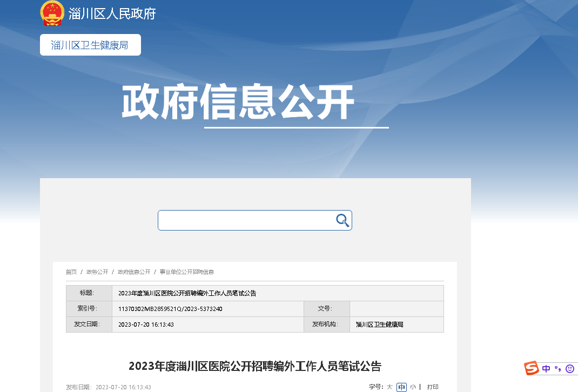Click the magnifier search icon
Screen dimensions: 578x392
click(x=342, y=220)
